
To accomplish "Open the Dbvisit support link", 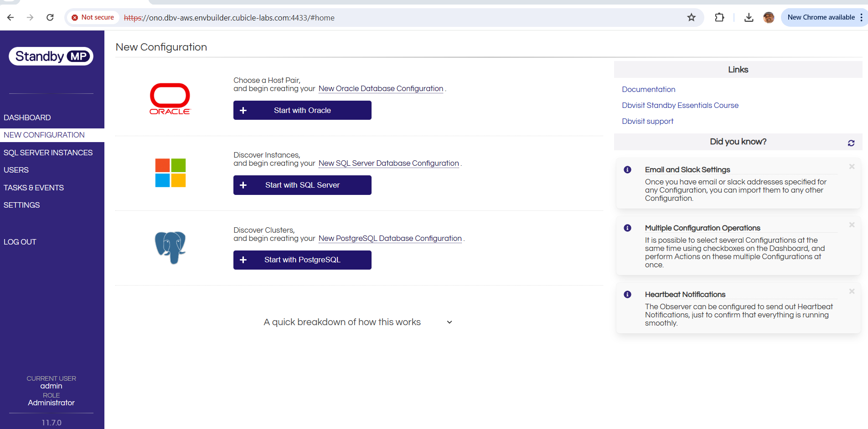I will pyautogui.click(x=647, y=121).
